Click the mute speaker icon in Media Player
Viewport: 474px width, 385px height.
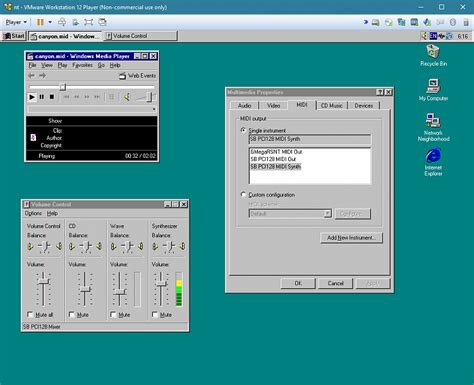point(126,97)
